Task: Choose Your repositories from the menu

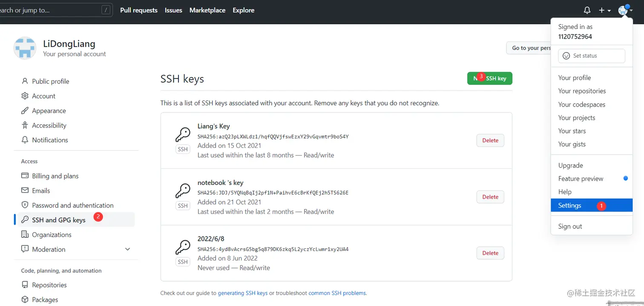Action: [582, 91]
